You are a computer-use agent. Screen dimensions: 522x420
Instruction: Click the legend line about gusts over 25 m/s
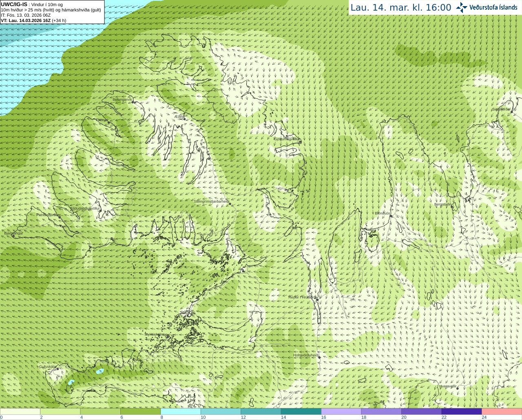[x=51, y=10]
